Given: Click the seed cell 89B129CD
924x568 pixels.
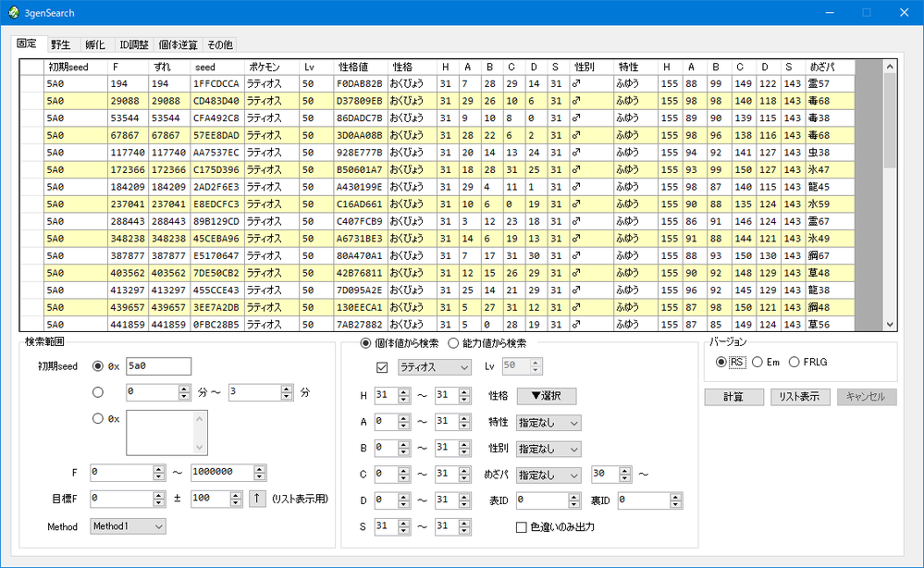Looking at the screenshot, I should point(216,221).
